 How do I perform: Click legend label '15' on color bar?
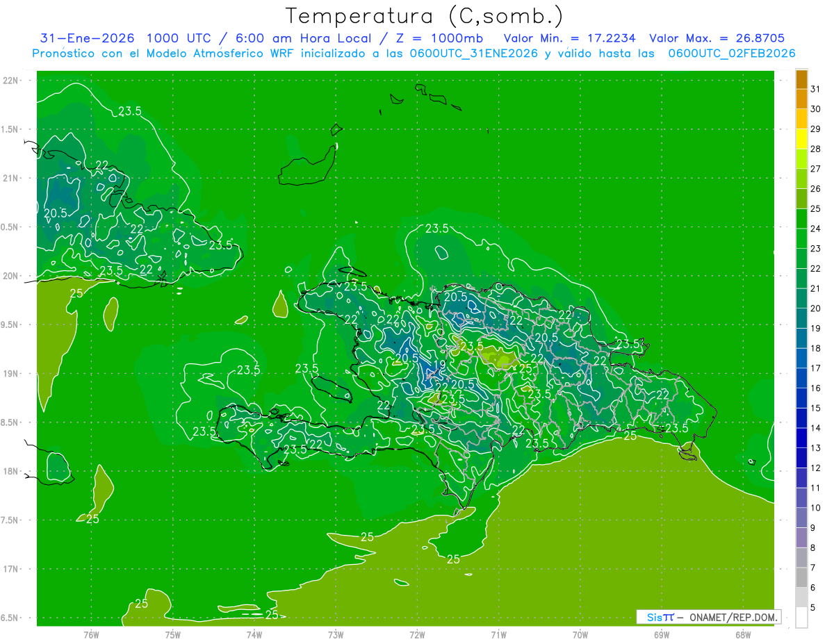[x=816, y=408]
